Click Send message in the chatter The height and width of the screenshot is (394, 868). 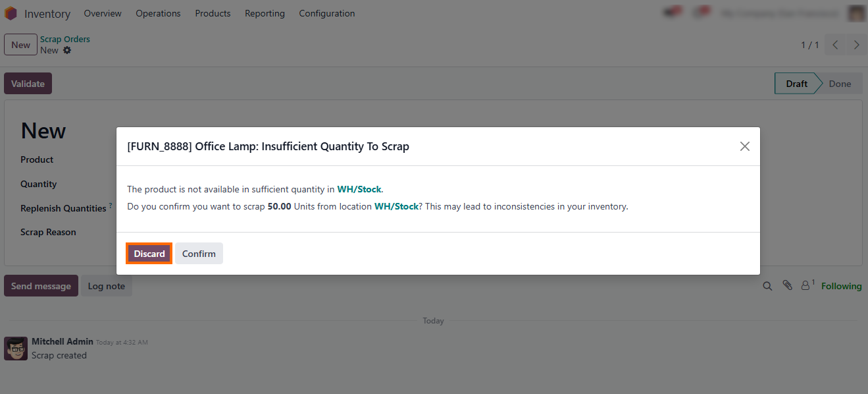[41, 286]
